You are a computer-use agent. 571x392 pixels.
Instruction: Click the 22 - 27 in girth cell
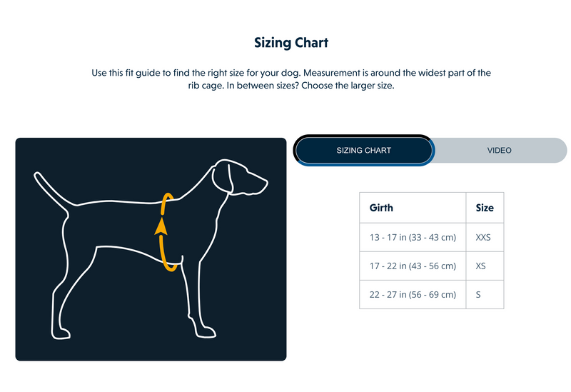(413, 294)
